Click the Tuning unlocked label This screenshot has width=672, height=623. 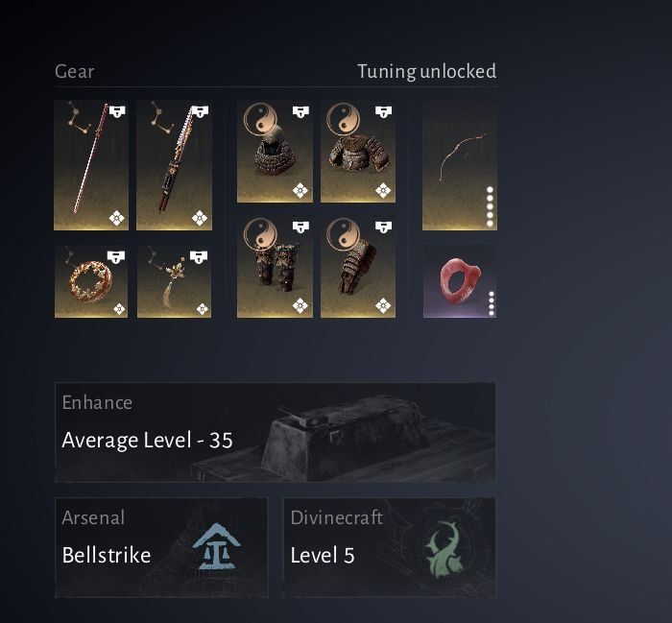pyautogui.click(x=427, y=71)
